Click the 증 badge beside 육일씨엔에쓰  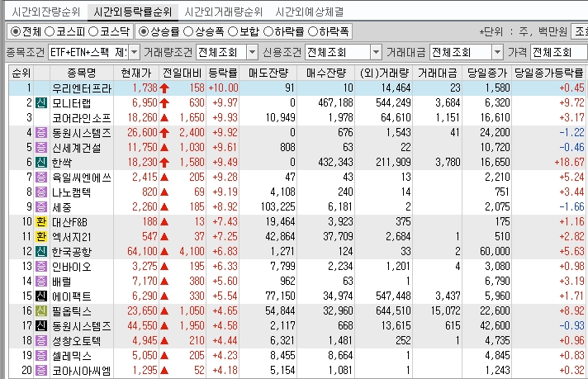click(x=41, y=177)
